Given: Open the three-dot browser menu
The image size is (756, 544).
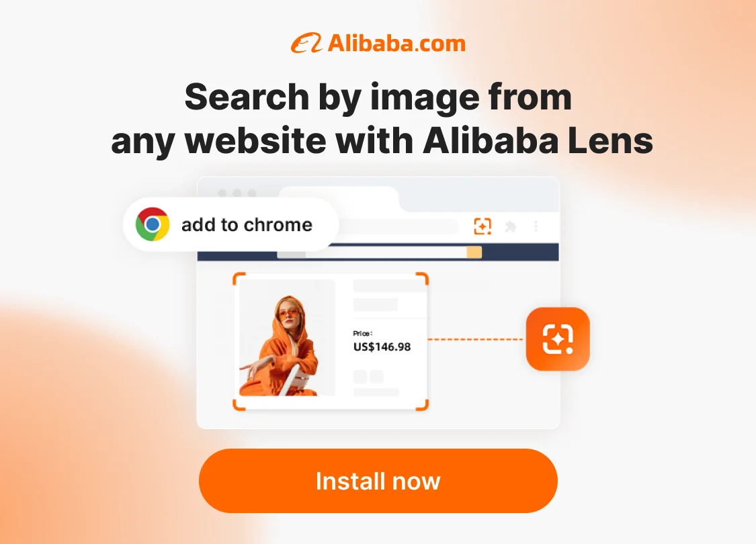Looking at the screenshot, I should 536,226.
